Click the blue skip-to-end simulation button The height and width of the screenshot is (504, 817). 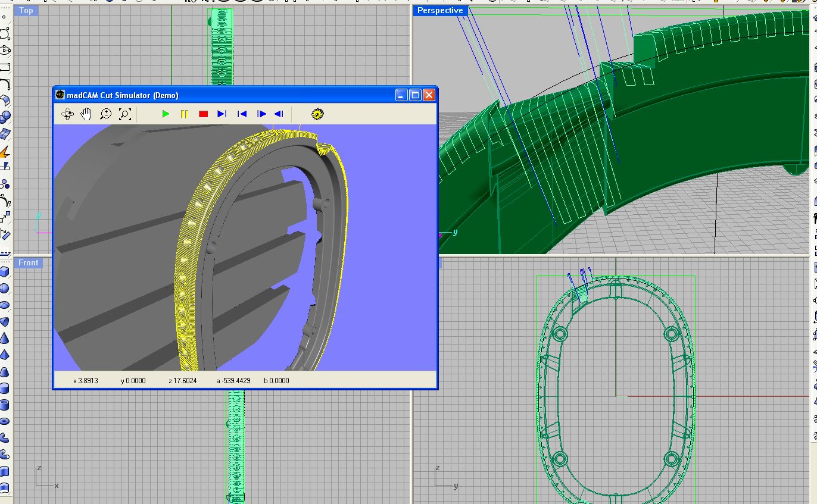click(x=222, y=114)
